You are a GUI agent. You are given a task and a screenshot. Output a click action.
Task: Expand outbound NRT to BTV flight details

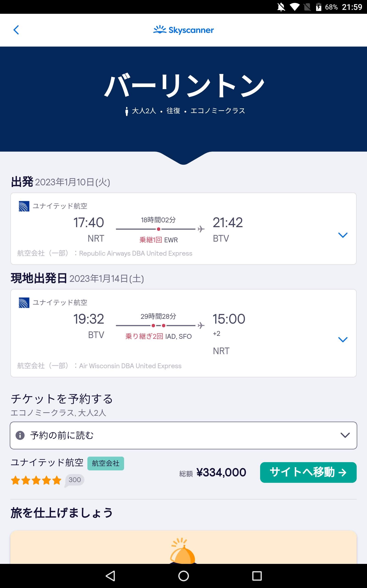[x=343, y=235]
